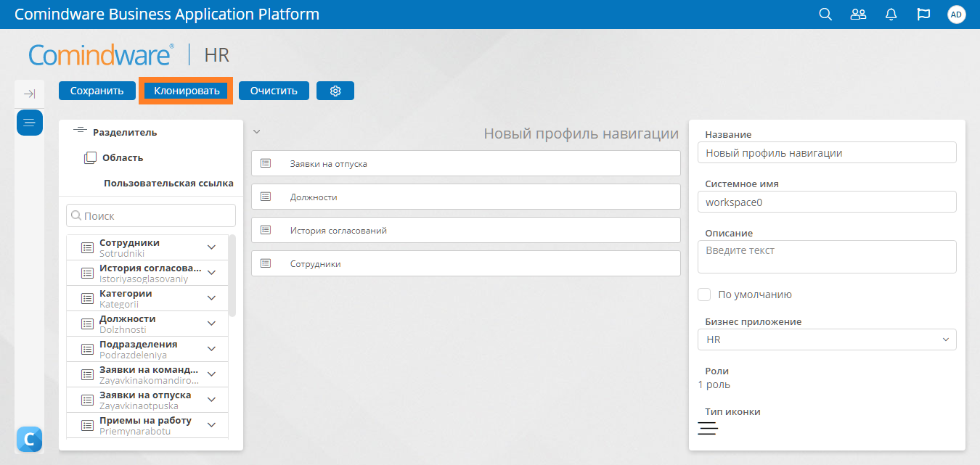Toggle the По умолчанию checkbox

(704, 295)
